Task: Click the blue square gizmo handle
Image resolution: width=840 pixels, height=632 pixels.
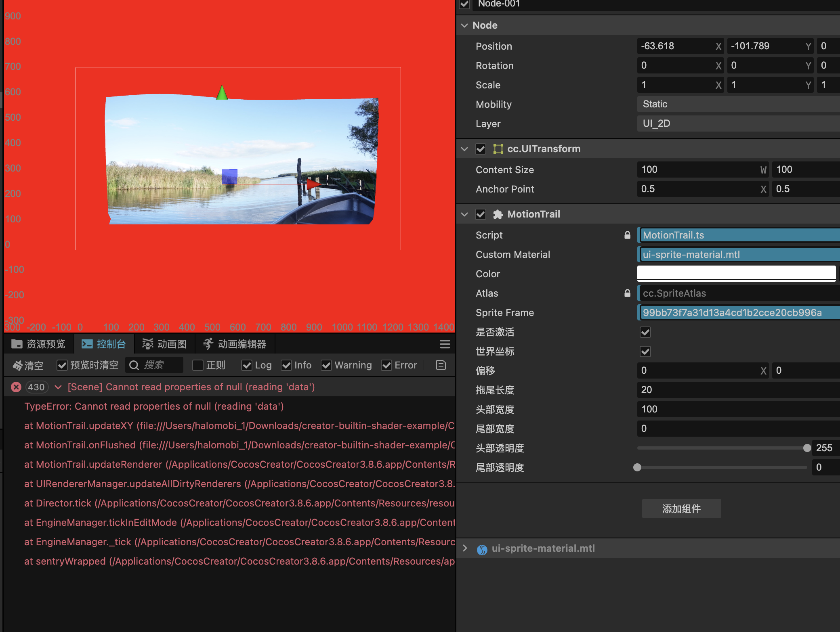Action: pyautogui.click(x=229, y=176)
